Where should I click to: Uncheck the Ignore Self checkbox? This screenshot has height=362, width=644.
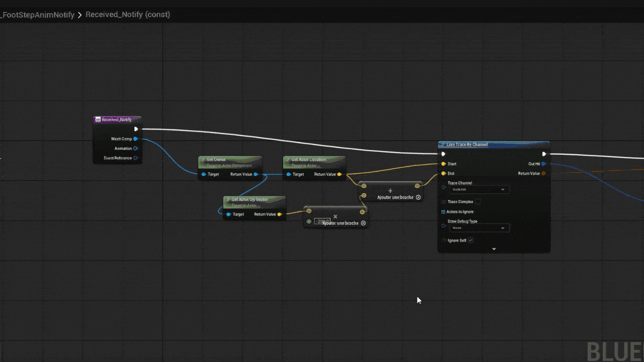pyautogui.click(x=471, y=240)
